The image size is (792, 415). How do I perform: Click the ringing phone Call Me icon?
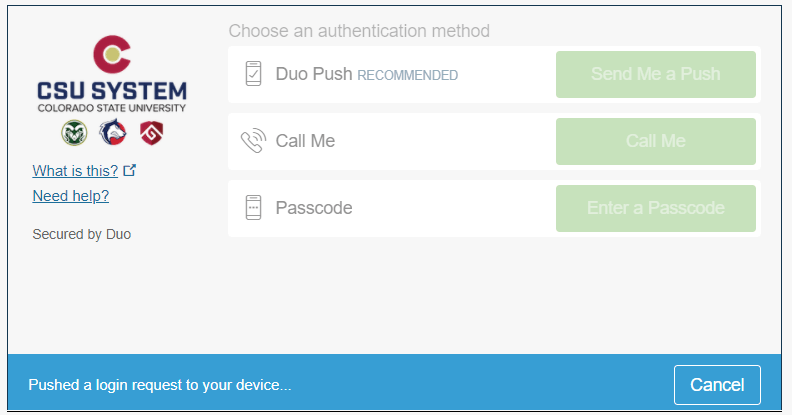point(254,141)
